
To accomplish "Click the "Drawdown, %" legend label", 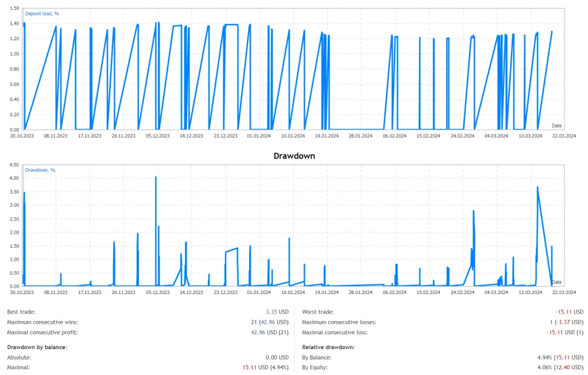I will tap(40, 170).
